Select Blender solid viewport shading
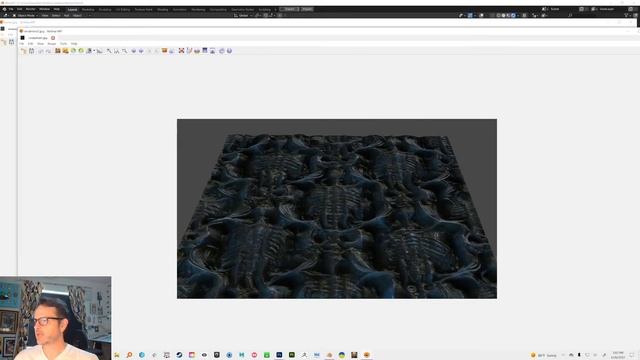The height and width of the screenshot is (360, 640). pos(503,16)
